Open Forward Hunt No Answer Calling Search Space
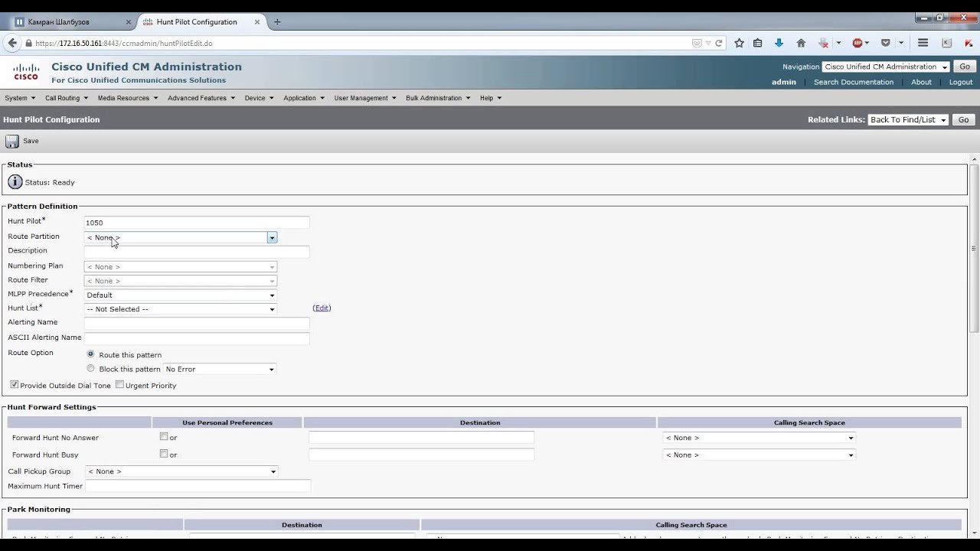This screenshot has height=551, width=980. point(759,438)
